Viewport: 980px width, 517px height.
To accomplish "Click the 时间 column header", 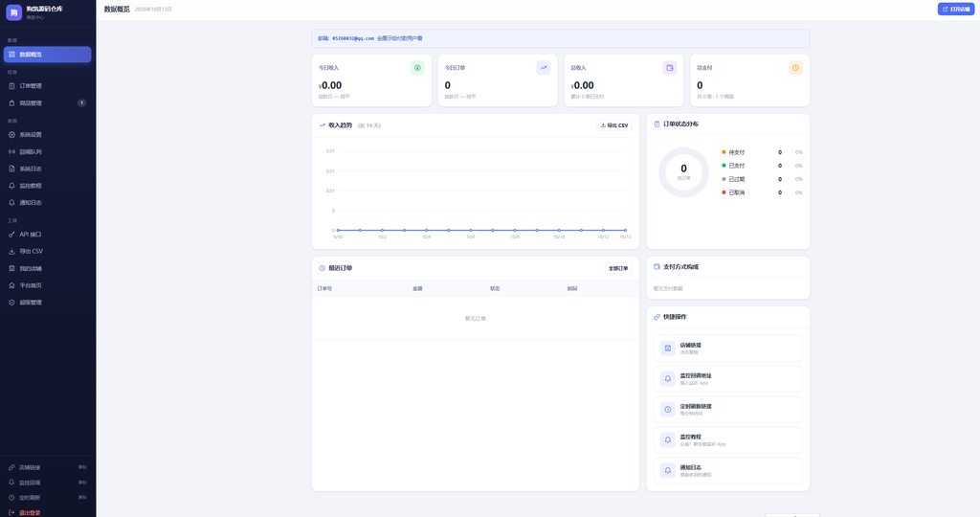I will point(572,289).
